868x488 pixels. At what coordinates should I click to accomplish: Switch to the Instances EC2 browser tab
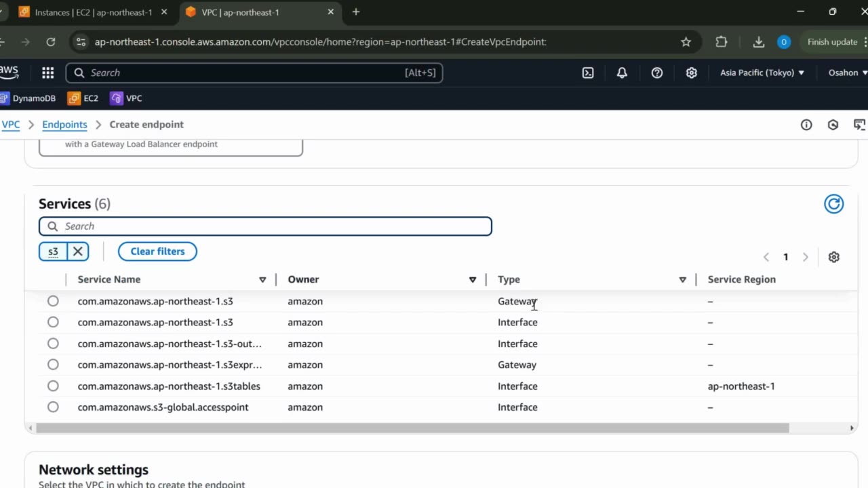[x=92, y=12]
